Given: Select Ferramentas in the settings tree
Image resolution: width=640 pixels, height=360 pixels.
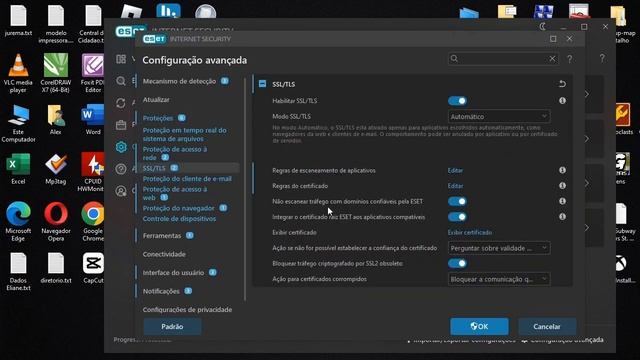Looking at the screenshot, I should 162,236.
